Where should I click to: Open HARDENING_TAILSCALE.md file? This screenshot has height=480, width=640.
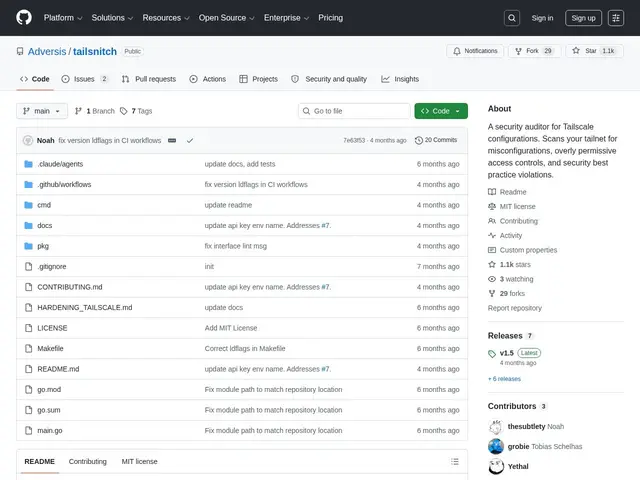(85, 307)
